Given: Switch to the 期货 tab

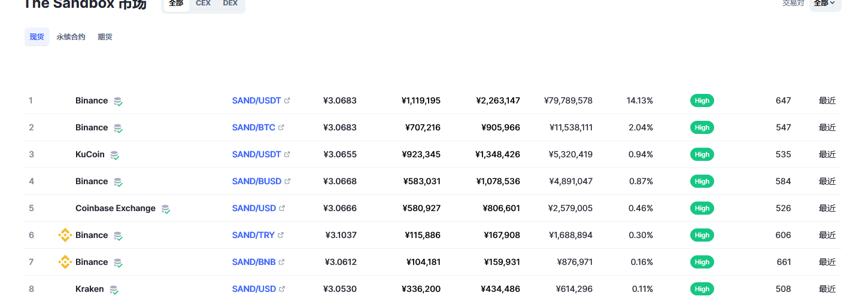Looking at the screenshot, I should (x=105, y=37).
